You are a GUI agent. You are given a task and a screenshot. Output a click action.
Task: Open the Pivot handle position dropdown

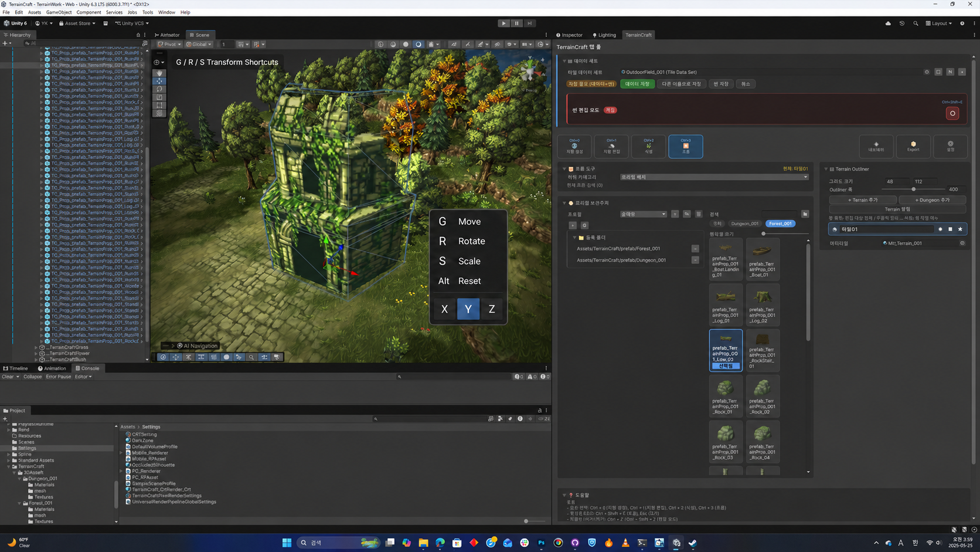pyautogui.click(x=169, y=44)
